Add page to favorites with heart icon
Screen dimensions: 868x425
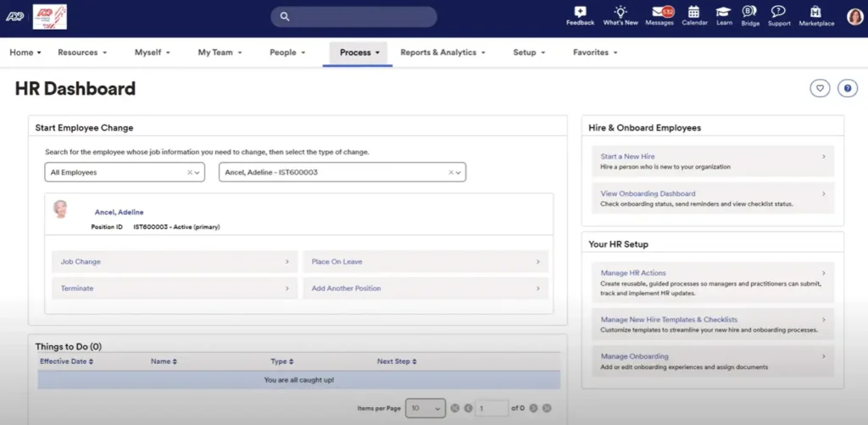click(819, 88)
